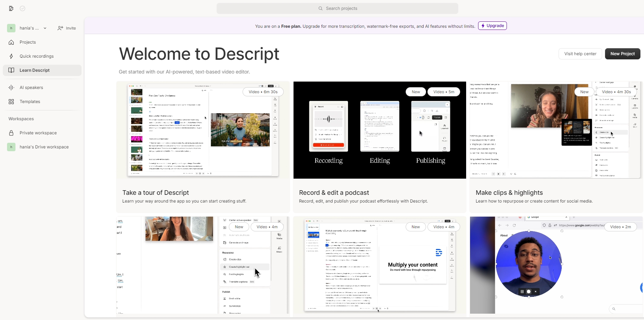Click the AI speakers waveform icon

pyautogui.click(x=11, y=88)
